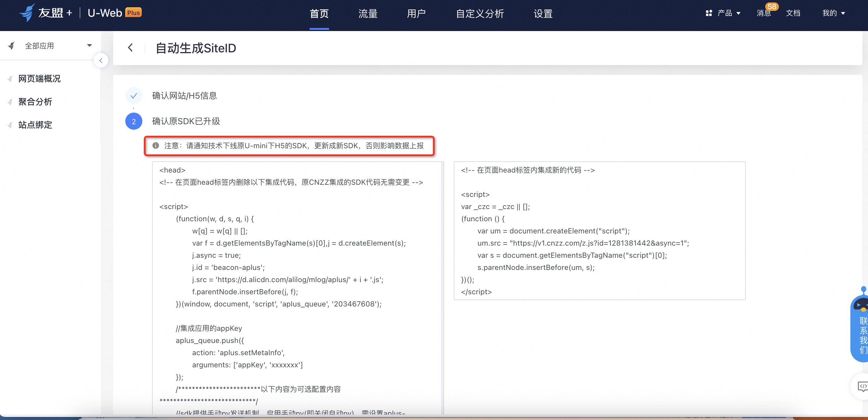Click the Umeng+ bird logo
This screenshot has width=868, height=420.
[27, 12]
